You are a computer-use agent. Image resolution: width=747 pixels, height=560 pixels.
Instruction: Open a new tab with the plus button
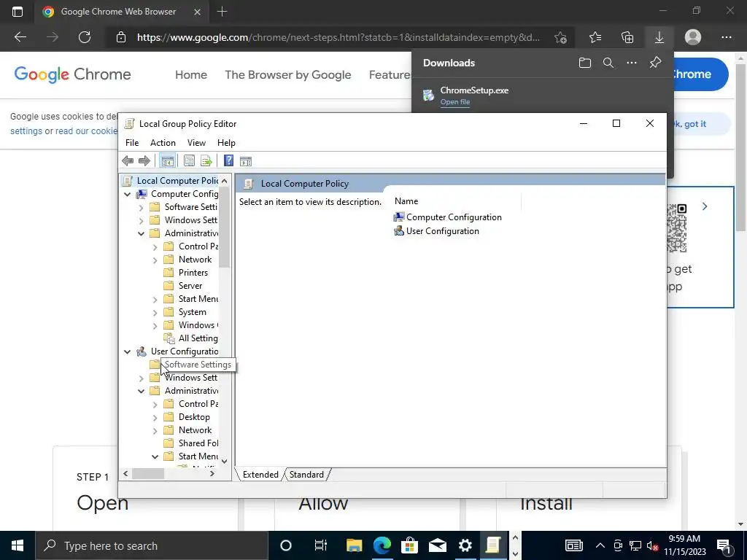pyautogui.click(x=222, y=12)
